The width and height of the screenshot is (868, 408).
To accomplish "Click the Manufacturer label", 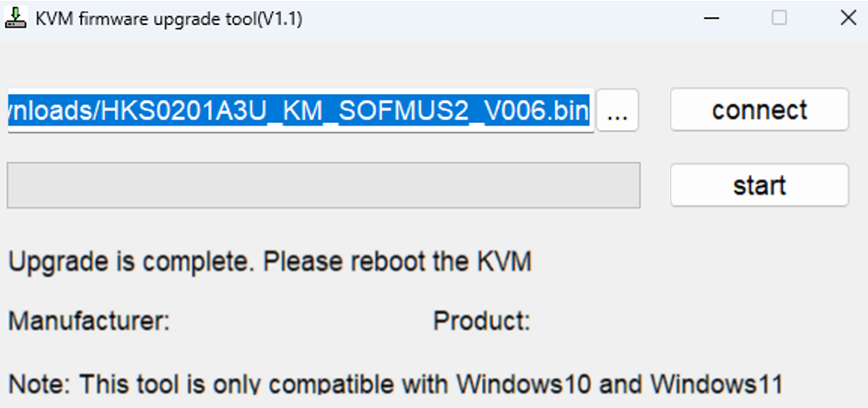I will pyautogui.click(x=89, y=321).
